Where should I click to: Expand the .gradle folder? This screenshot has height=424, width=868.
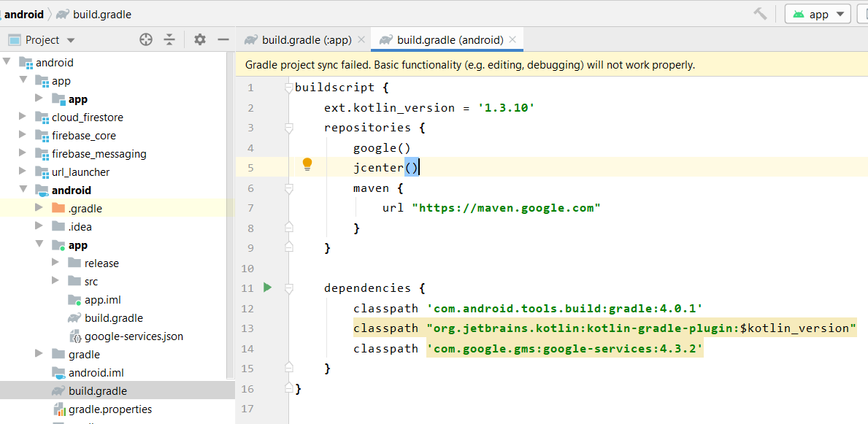tap(39, 208)
